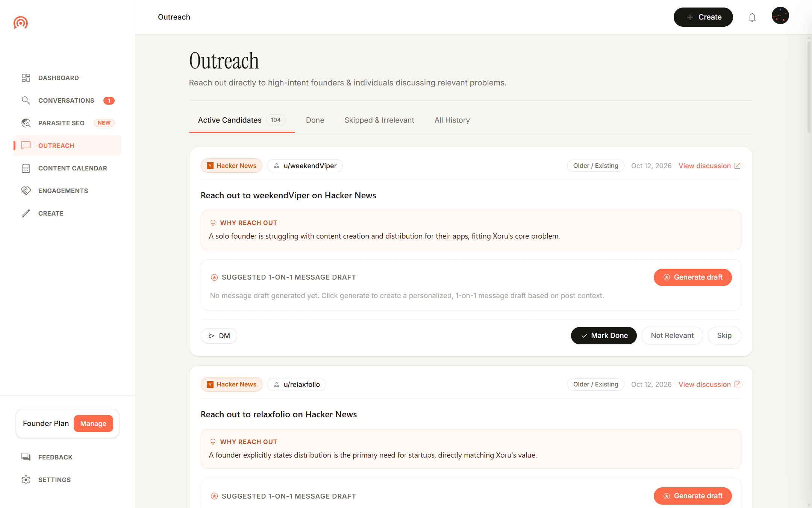Click Older / Existing tag on relaxfolio card
Image resolution: width=812 pixels, height=508 pixels.
[596, 385]
